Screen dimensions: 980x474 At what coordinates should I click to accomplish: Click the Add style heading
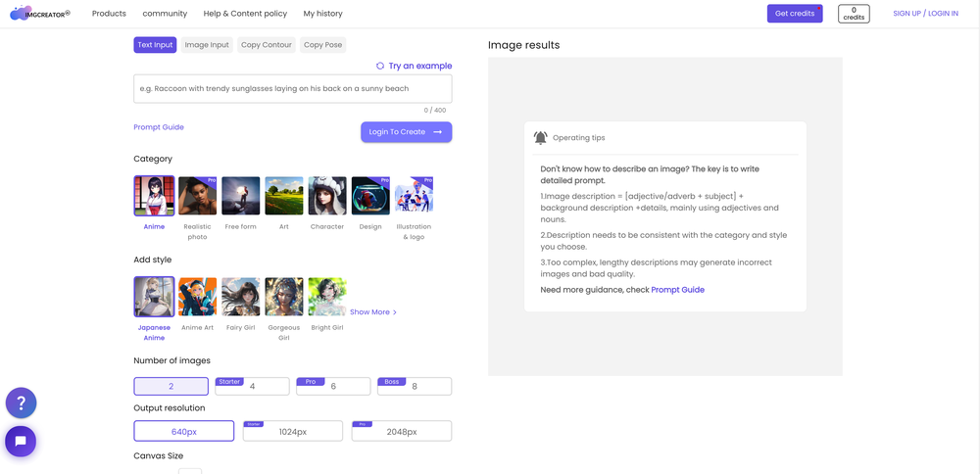(x=153, y=260)
